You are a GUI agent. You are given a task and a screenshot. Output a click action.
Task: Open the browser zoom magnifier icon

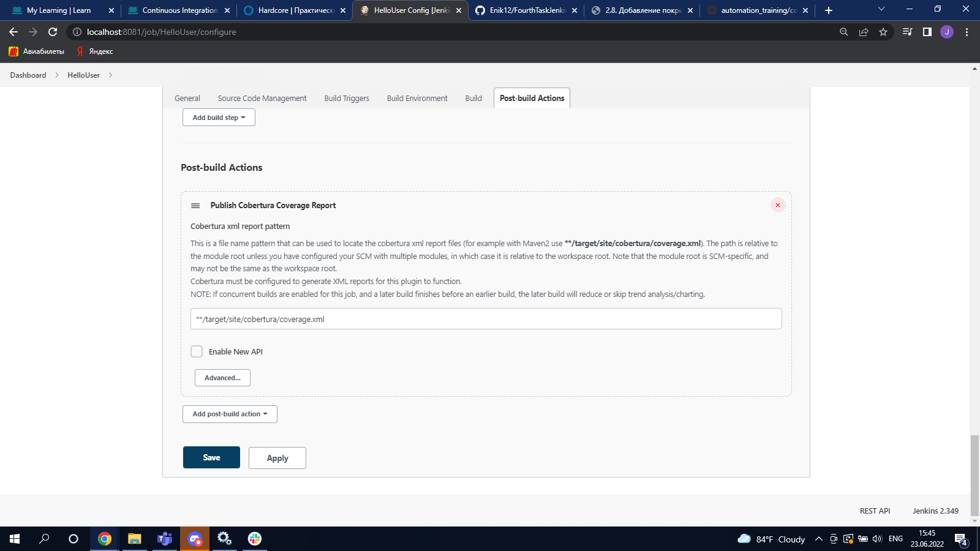tap(844, 32)
